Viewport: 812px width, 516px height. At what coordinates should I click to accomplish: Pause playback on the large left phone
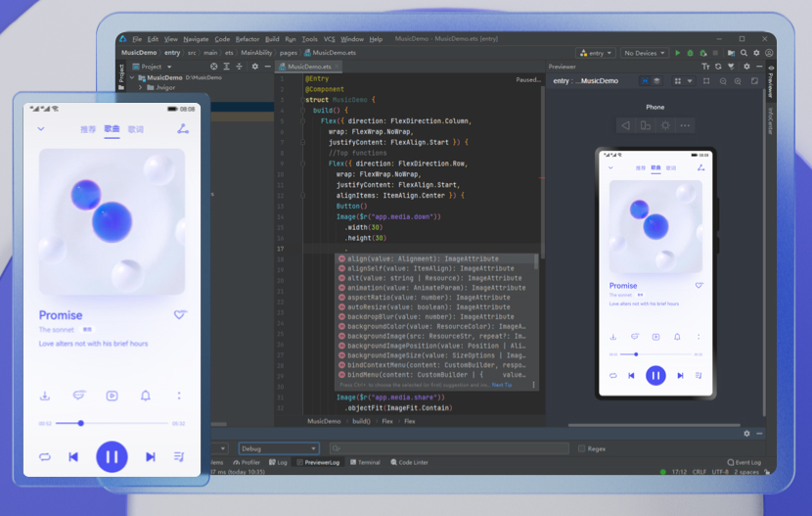pos(112,456)
